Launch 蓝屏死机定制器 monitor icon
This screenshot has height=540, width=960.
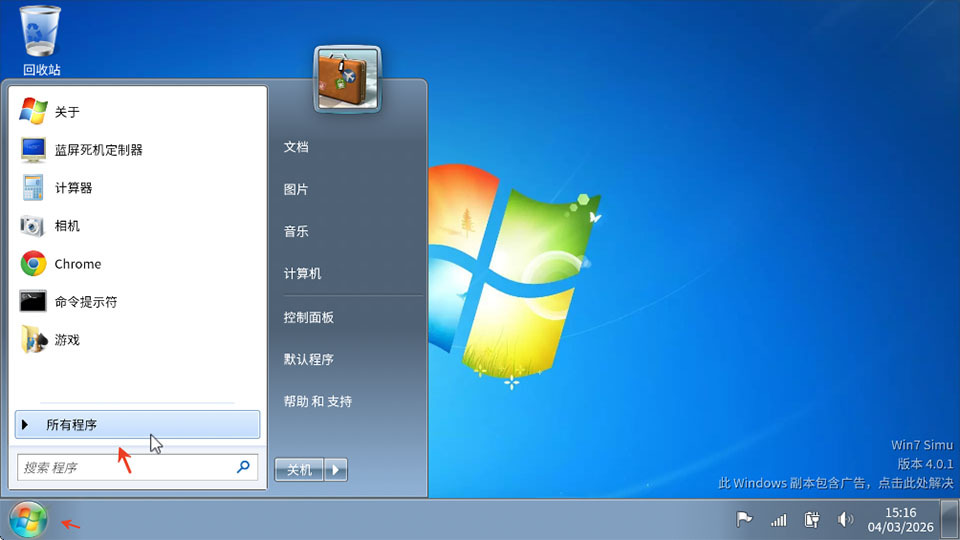[x=33, y=150]
